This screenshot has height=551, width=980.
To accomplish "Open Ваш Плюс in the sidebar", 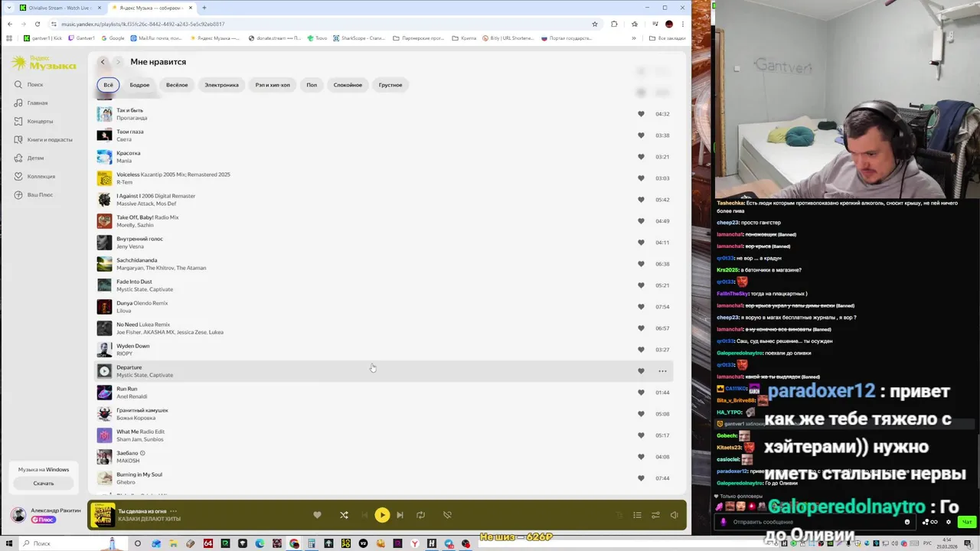I will [x=34, y=195].
